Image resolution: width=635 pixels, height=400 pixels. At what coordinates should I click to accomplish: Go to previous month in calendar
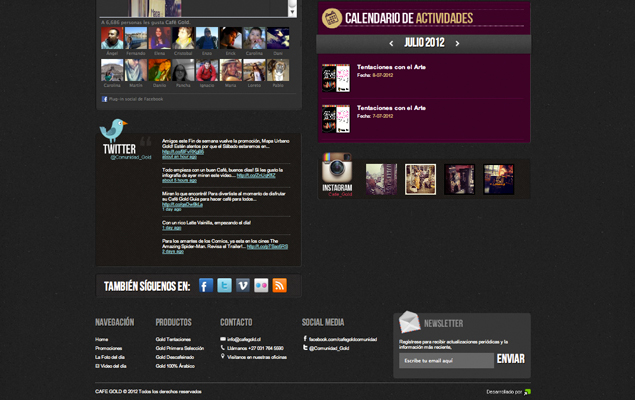(391, 44)
